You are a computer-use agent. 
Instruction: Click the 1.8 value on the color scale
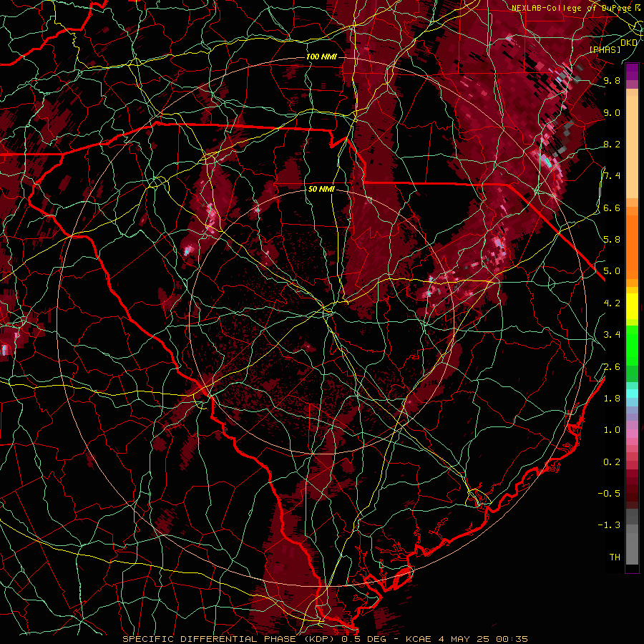(x=612, y=398)
